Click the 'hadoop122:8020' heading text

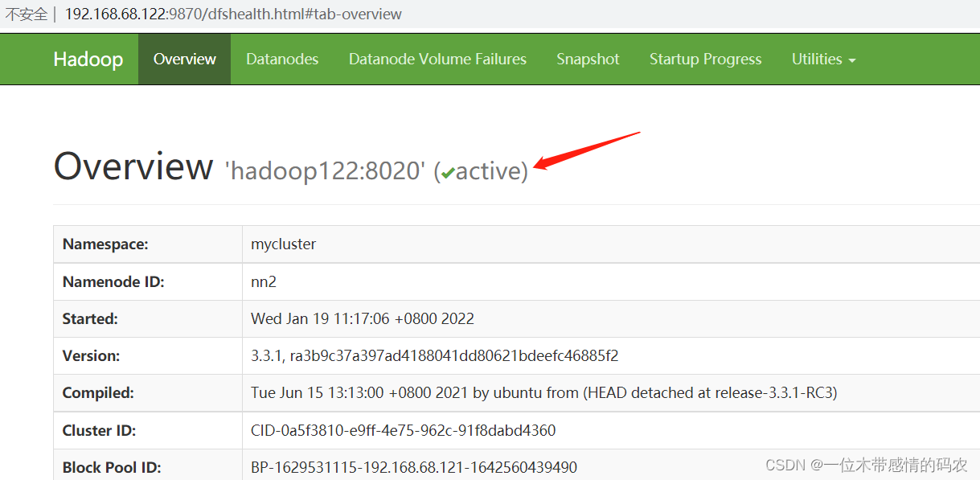(x=325, y=170)
